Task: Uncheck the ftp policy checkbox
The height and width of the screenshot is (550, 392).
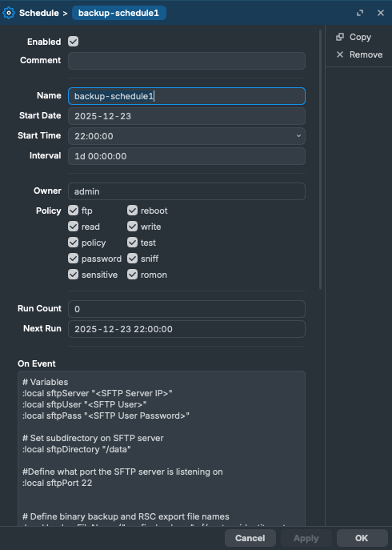Action: 74,211
